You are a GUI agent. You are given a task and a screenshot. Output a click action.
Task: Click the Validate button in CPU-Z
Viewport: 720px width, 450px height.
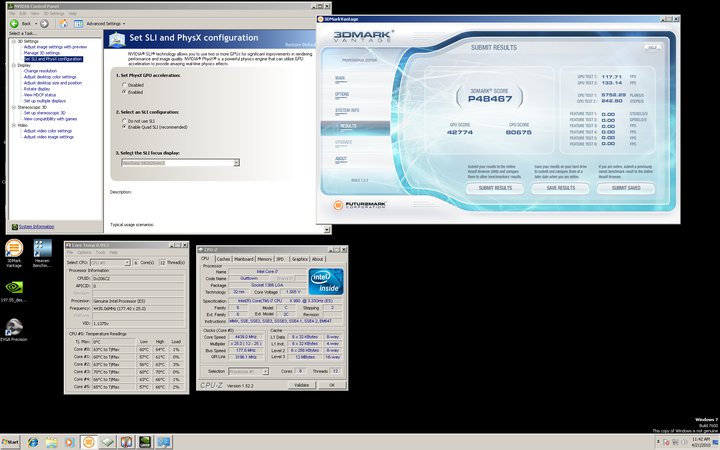300,384
